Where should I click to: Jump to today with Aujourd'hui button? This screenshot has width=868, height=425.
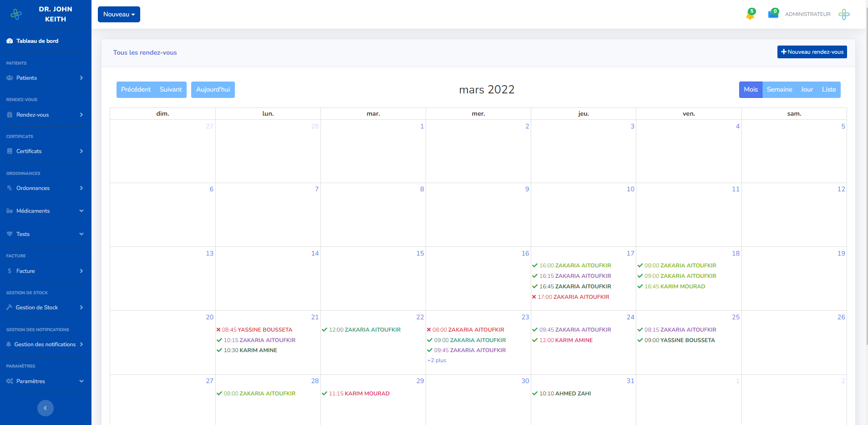pos(213,90)
